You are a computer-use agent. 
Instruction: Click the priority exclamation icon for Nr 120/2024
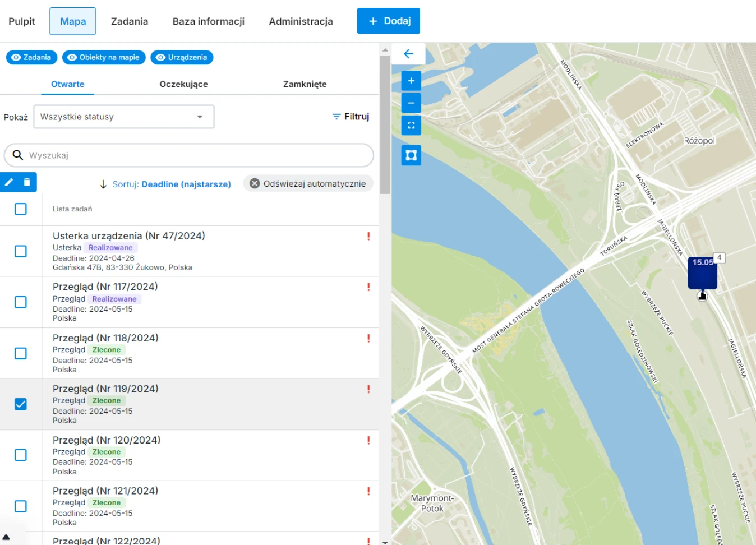point(368,440)
